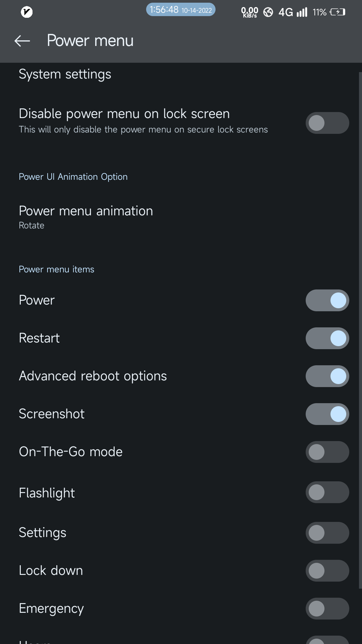Screen dimensions: 362x644
Task: Tap the clock and date pill
Action: [181, 10]
